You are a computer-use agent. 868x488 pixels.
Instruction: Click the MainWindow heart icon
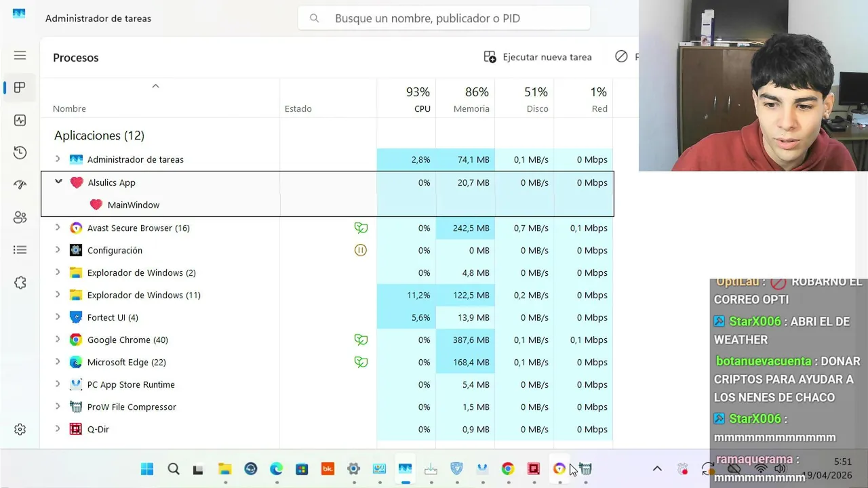point(96,205)
